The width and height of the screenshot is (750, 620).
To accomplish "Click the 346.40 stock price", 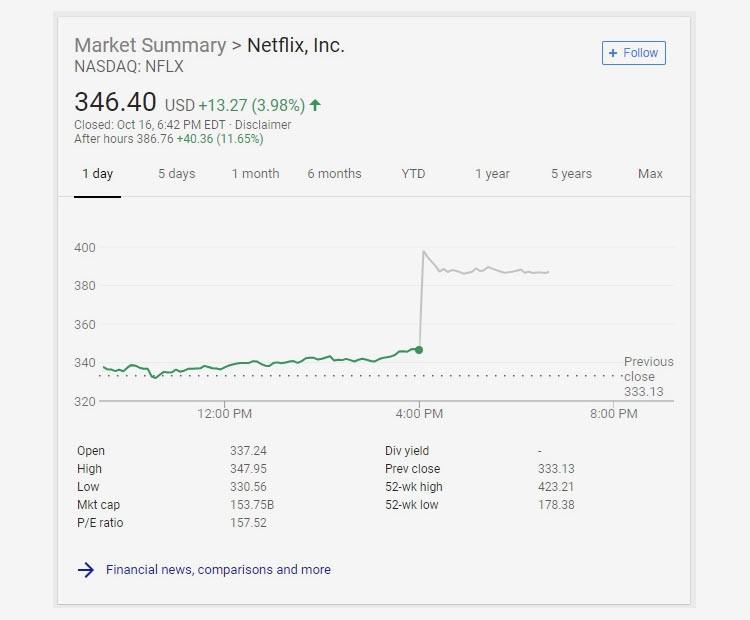I will coord(115,103).
